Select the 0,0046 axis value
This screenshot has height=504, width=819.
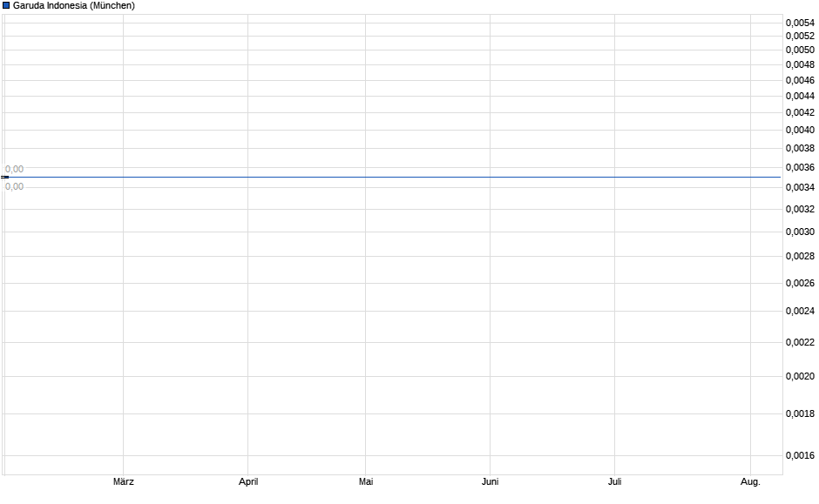point(800,80)
